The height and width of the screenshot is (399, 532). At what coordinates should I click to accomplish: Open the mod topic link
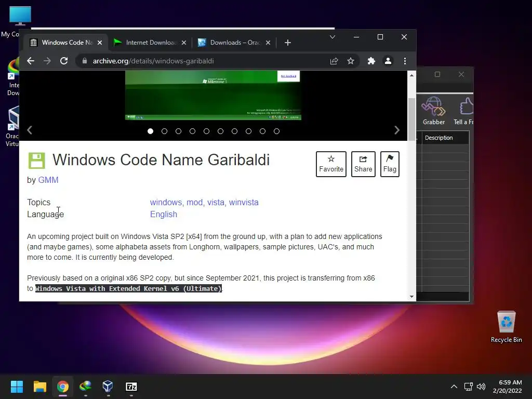[x=194, y=203]
